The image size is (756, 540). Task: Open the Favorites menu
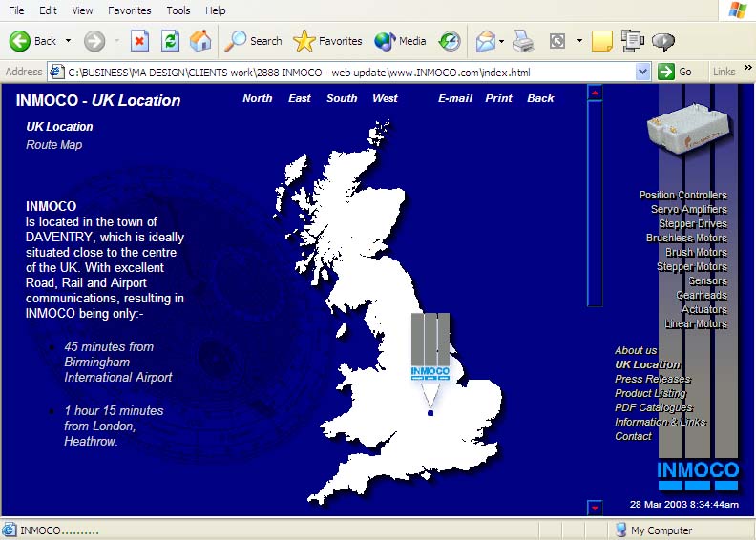tap(129, 10)
